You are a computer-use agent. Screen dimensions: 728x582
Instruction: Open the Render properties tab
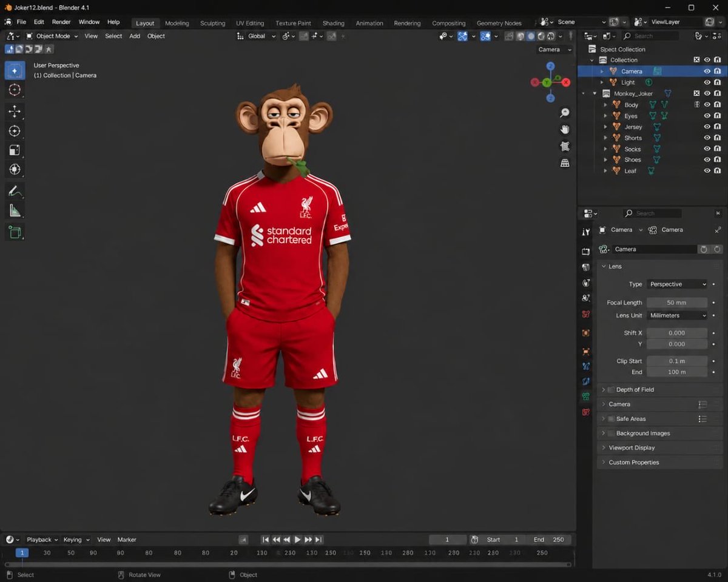click(x=586, y=251)
